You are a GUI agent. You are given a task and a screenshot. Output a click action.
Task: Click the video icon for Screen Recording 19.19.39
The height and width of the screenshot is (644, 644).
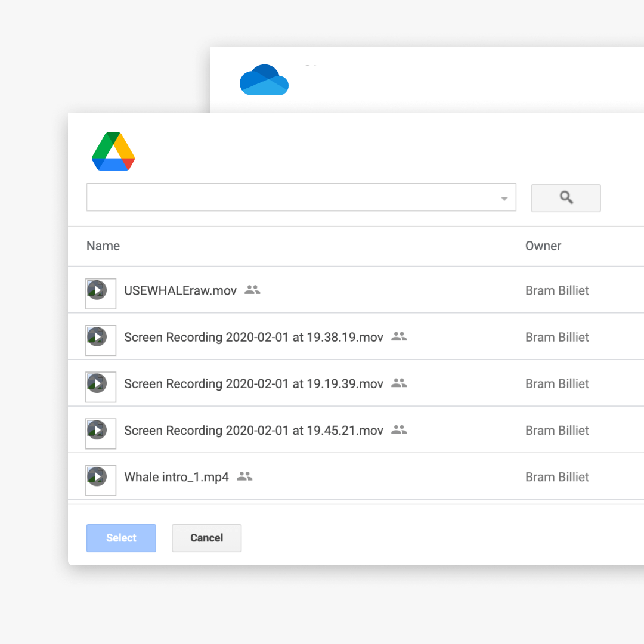click(x=101, y=388)
